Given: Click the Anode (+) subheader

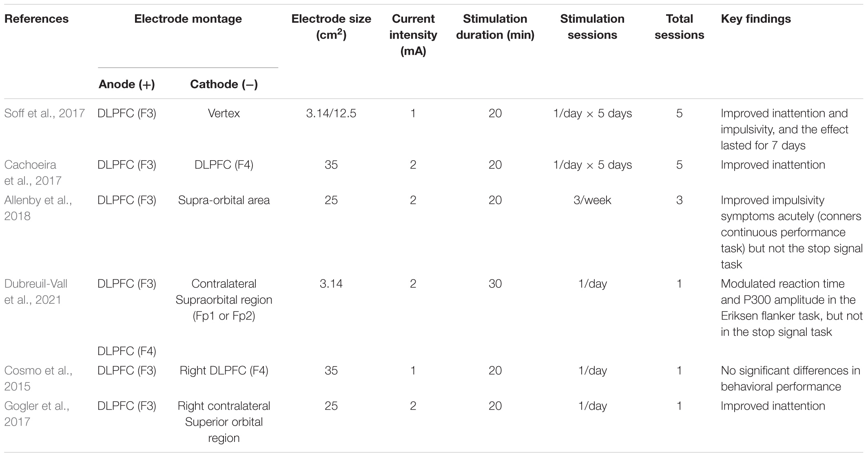Looking at the screenshot, I should [x=127, y=84].
